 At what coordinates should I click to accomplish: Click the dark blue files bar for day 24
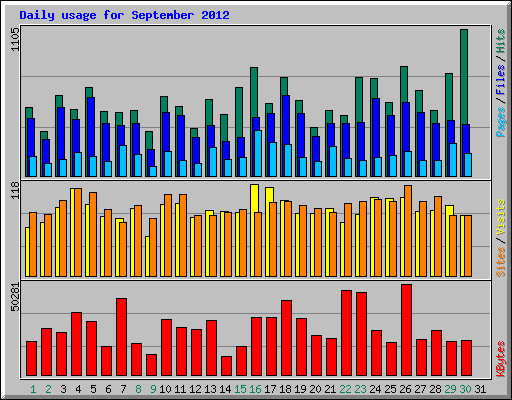click(376, 127)
